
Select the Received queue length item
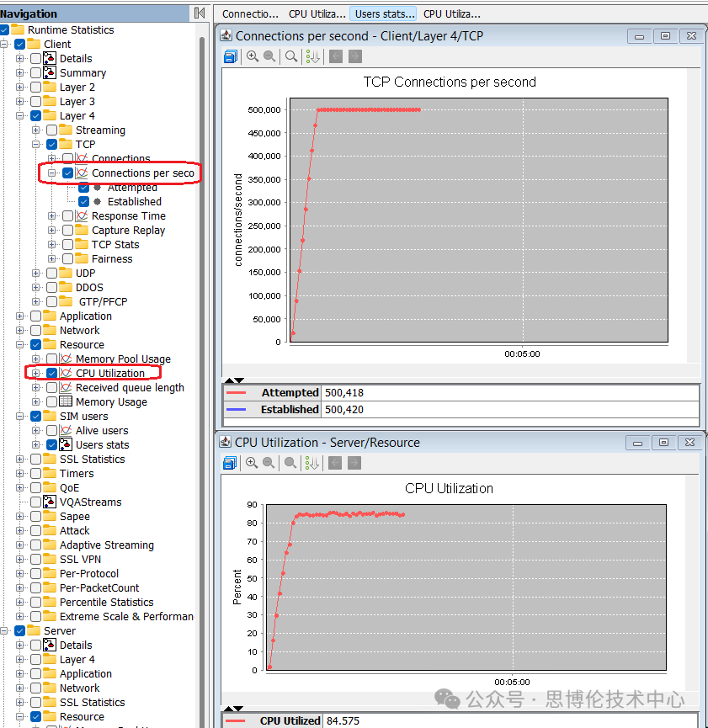click(130, 388)
